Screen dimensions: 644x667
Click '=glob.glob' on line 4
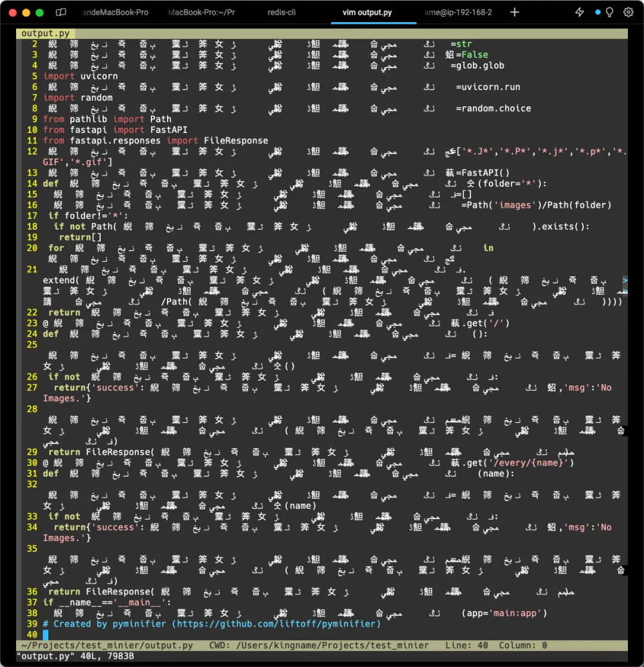pos(478,66)
